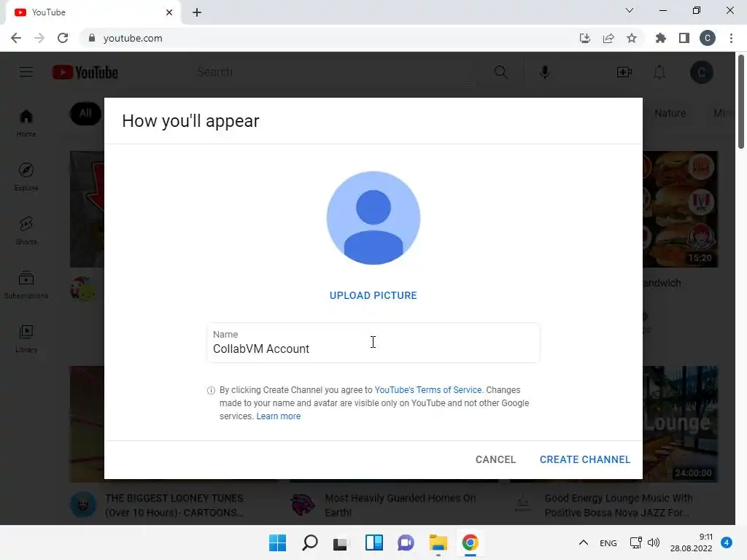Open the Chrome extensions puzzle icon
The width and height of the screenshot is (747, 560).
660,38
